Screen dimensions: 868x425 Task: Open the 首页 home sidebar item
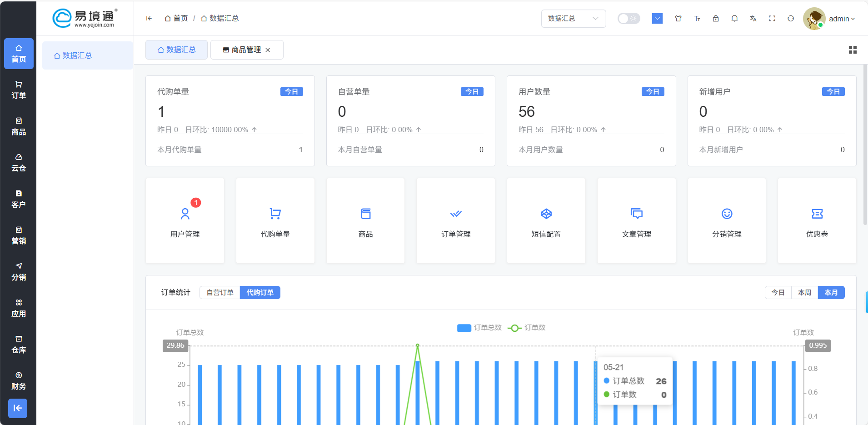(x=19, y=54)
